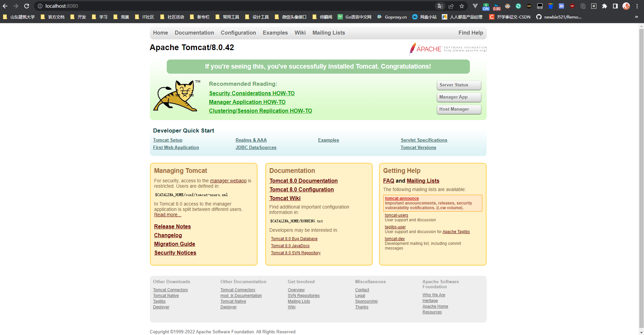This screenshot has width=644, height=335.
Task: Open Configuration in Tomcat nav bar
Action: click(x=238, y=33)
